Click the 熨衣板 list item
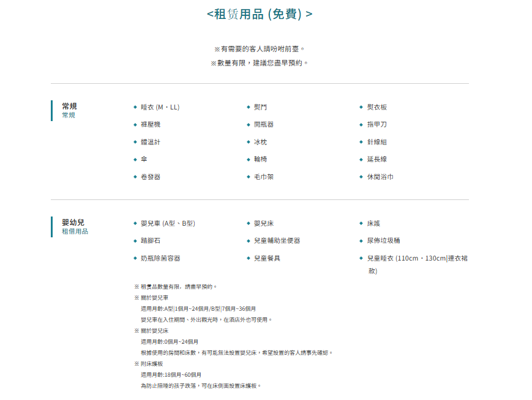The image size is (532, 400). click(x=377, y=107)
